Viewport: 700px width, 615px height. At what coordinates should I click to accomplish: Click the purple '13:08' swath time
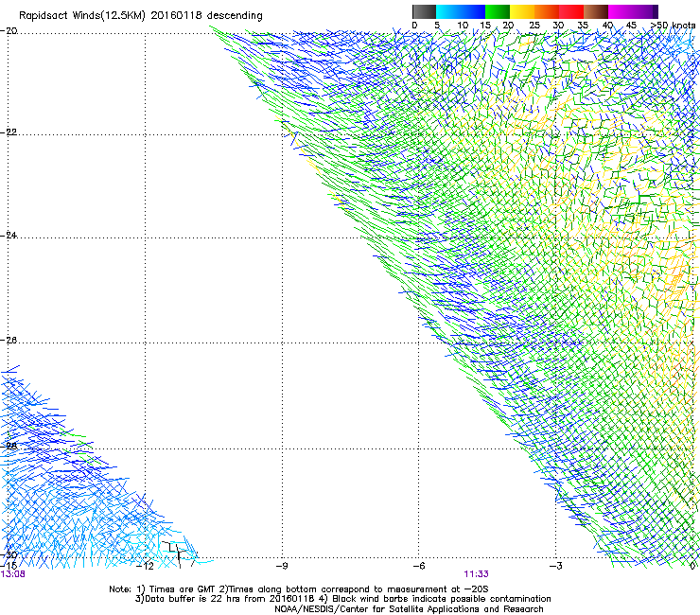pyautogui.click(x=13, y=574)
